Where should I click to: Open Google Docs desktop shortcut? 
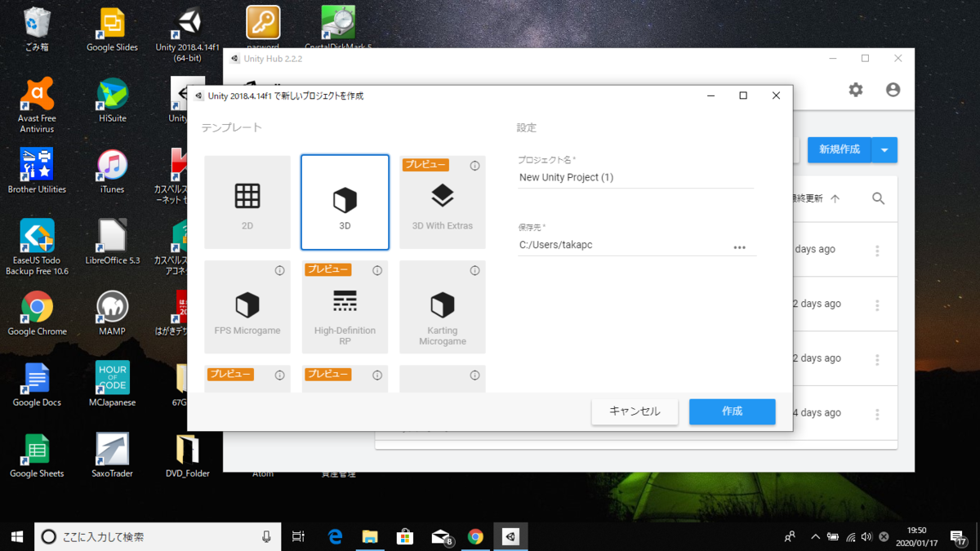pyautogui.click(x=37, y=385)
